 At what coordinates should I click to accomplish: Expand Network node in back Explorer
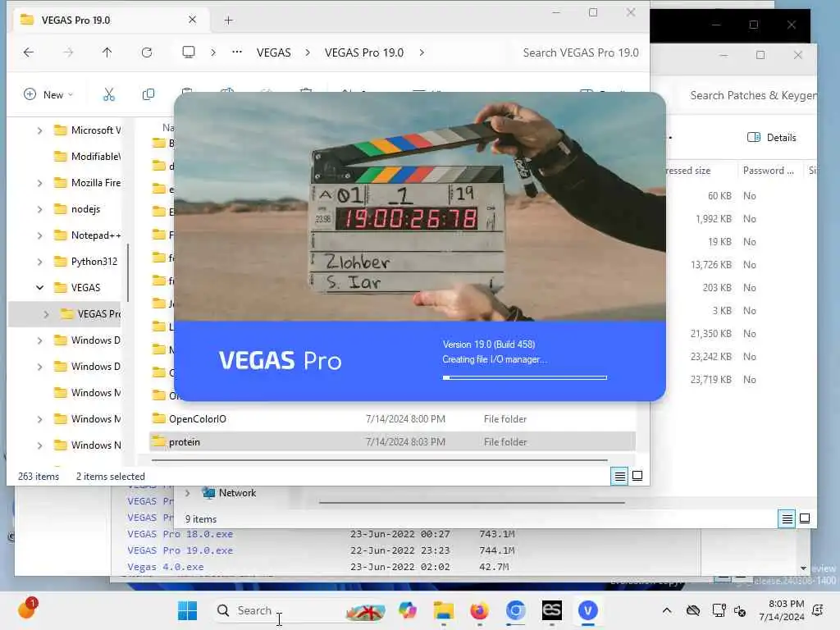tap(188, 493)
